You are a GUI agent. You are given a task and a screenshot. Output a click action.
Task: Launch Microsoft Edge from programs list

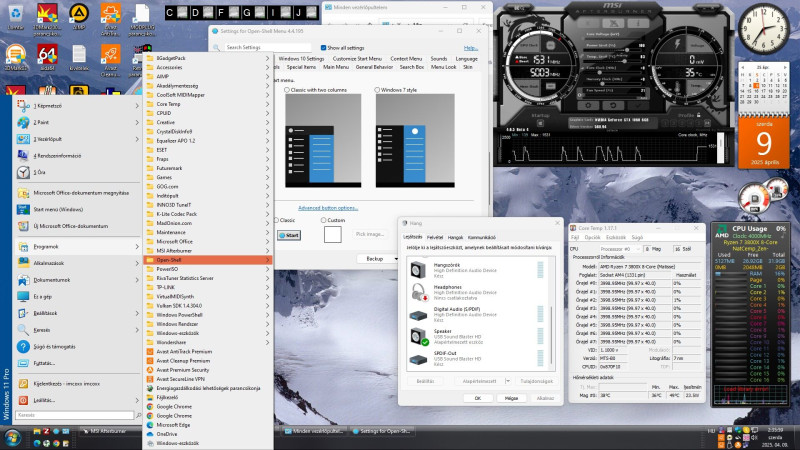[208, 425]
